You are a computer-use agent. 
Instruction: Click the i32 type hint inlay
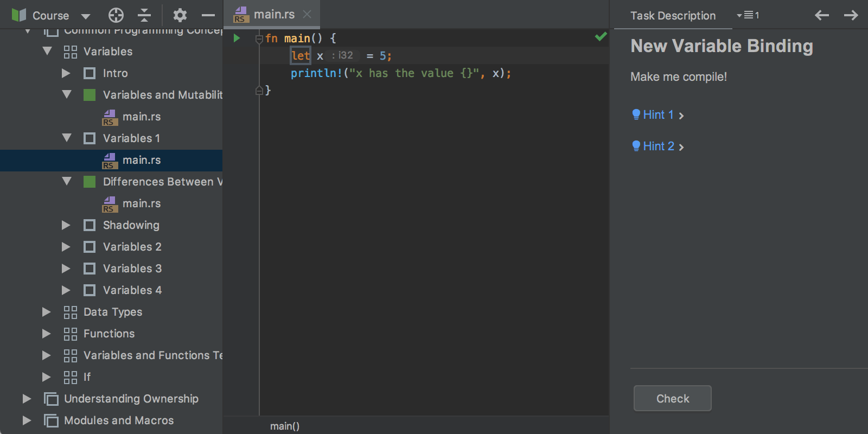point(343,55)
